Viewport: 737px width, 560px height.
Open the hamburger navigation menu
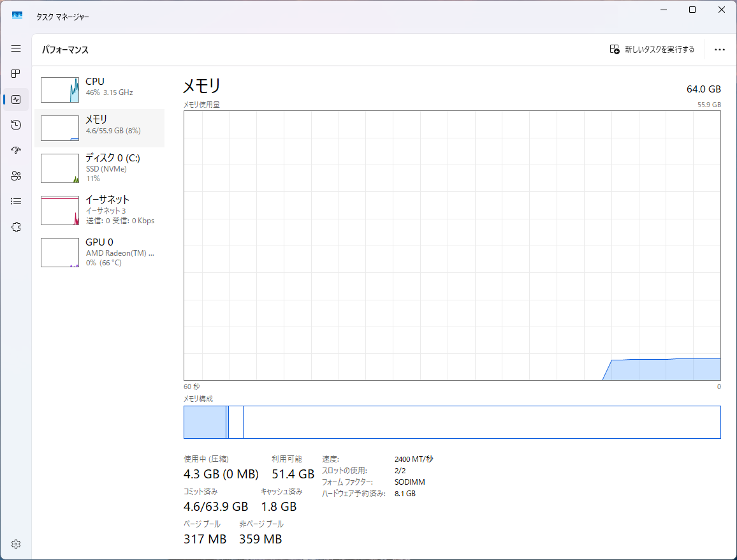pyautogui.click(x=16, y=48)
